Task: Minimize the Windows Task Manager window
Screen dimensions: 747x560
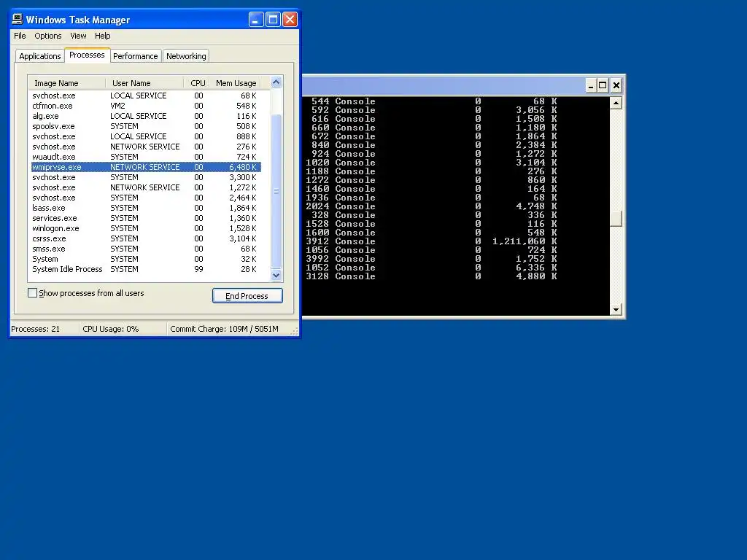Action: (x=256, y=20)
